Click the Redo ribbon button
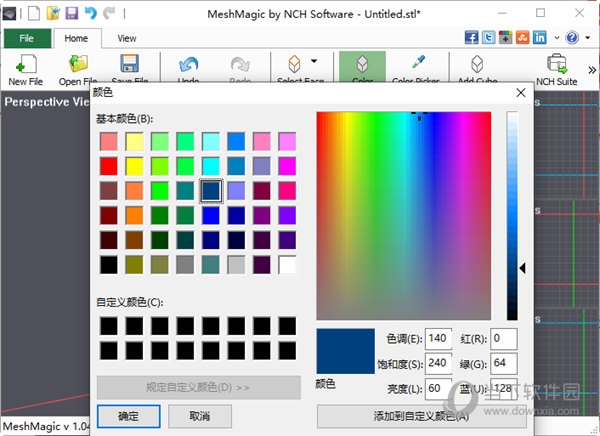 [x=240, y=67]
